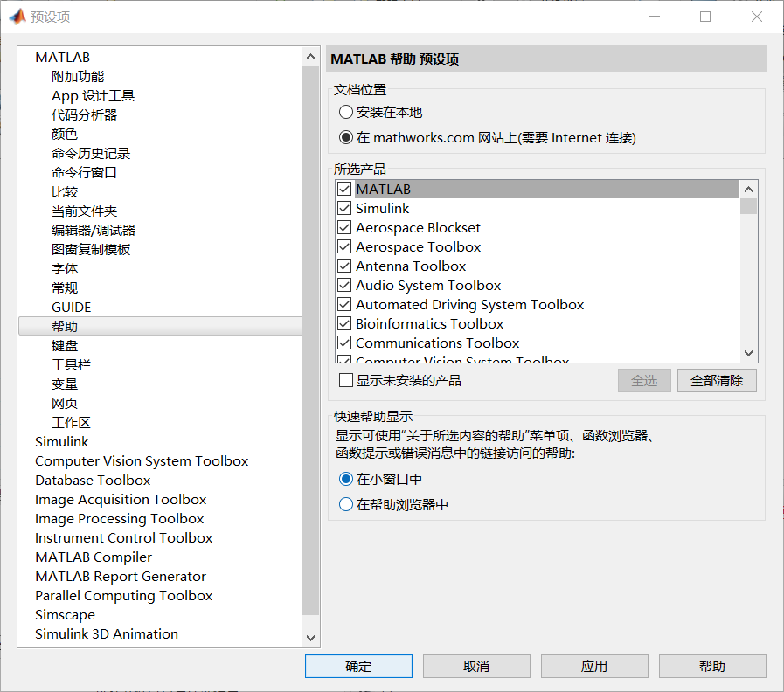This screenshot has height=692, width=784.
Task: Select the 在帮助浏览器中 radio button
Action: [x=345, y=504]
